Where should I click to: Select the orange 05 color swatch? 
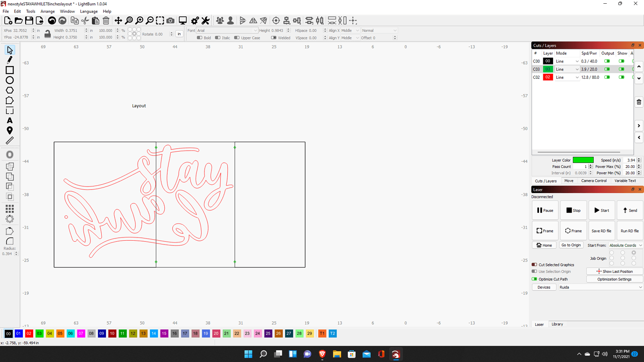coord(61,333)
